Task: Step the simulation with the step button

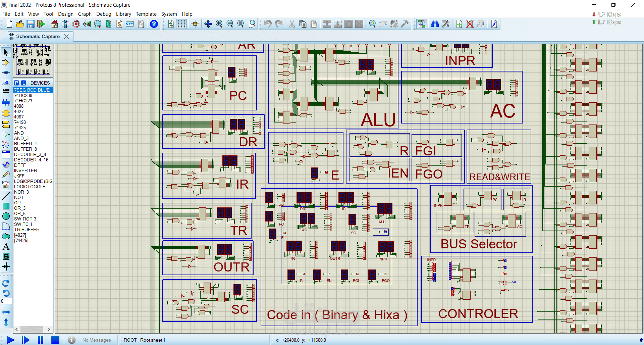Action: tap(25, 340)
